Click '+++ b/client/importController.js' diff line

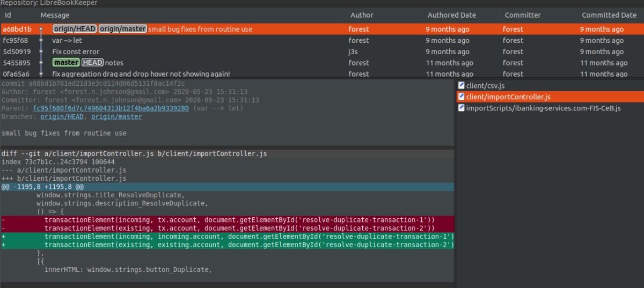tap(64, 178)
